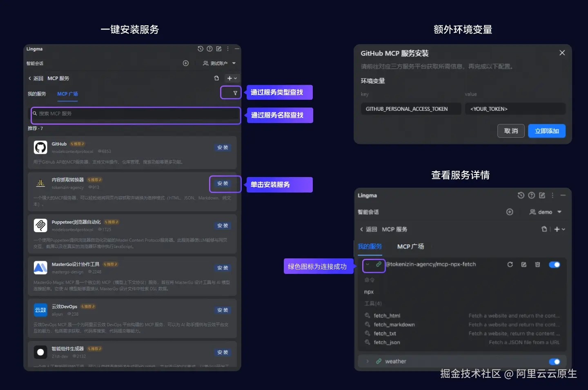Install Puppeteer浏览器自动化 service
This screenshot has height=390, width=588.
(x=223, y=226)
